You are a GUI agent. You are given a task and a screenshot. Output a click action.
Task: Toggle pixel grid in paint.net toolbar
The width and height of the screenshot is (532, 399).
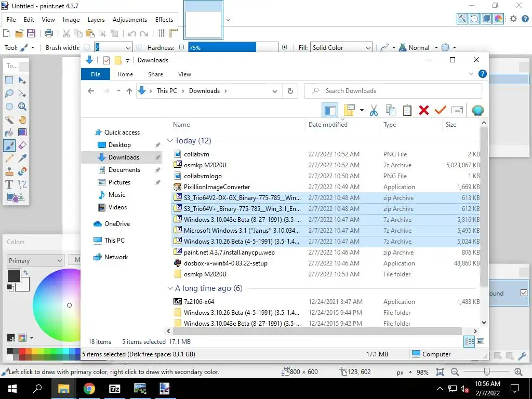pyautogui.click(x=161, y=33)
